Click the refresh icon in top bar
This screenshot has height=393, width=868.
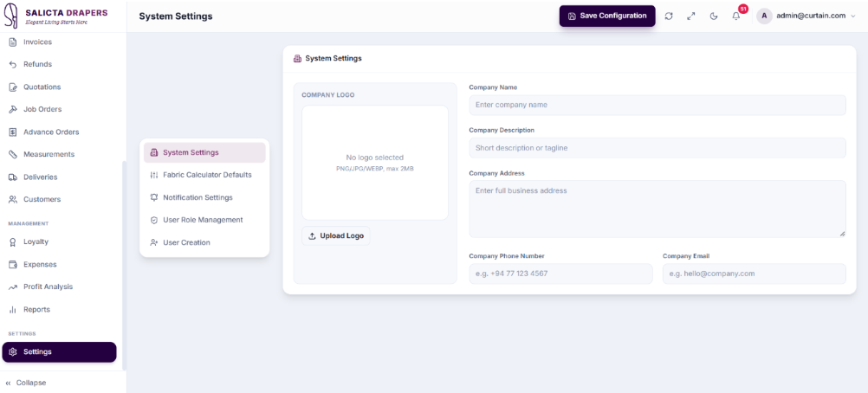pos(669,16)
